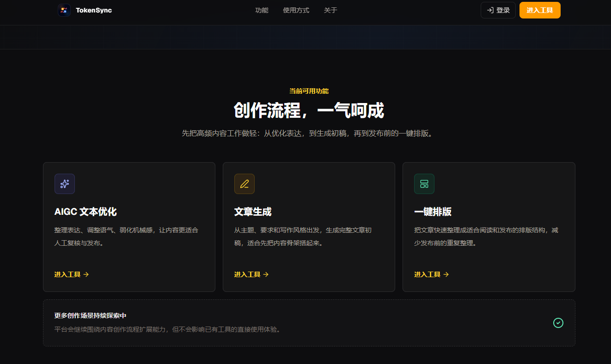Click the 更多创作场景持续探索中 notice box
The width and height of the screenshot is (611, 364).
pyautogui.click(x=309, y=323)
